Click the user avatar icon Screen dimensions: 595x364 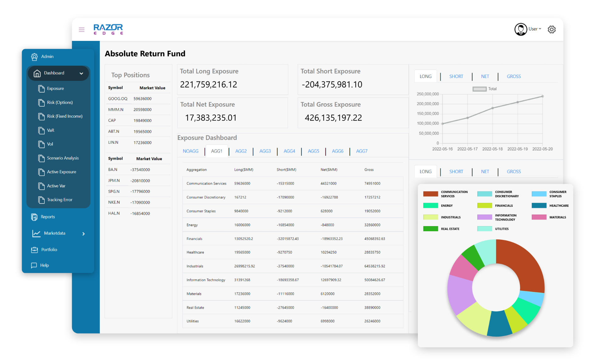[x=520, y=29]
